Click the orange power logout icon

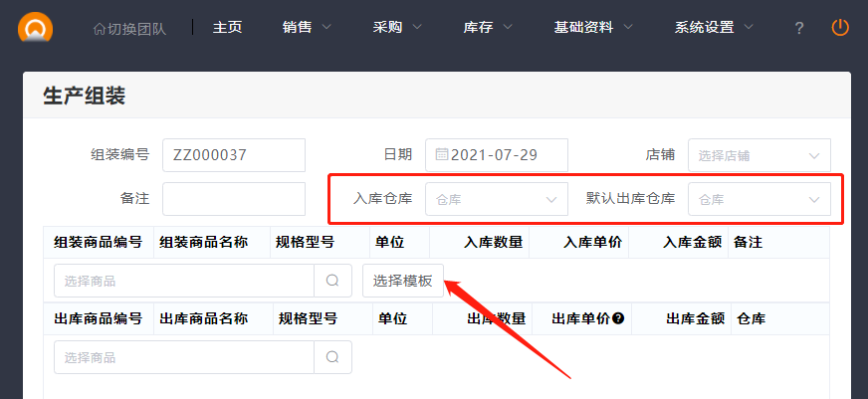pyautogui.click(x=840, y=27)
